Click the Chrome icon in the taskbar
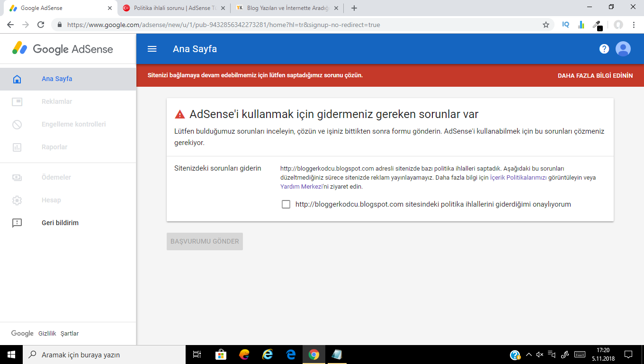Viewport: 644px width, 364px height. click(313, 355)
